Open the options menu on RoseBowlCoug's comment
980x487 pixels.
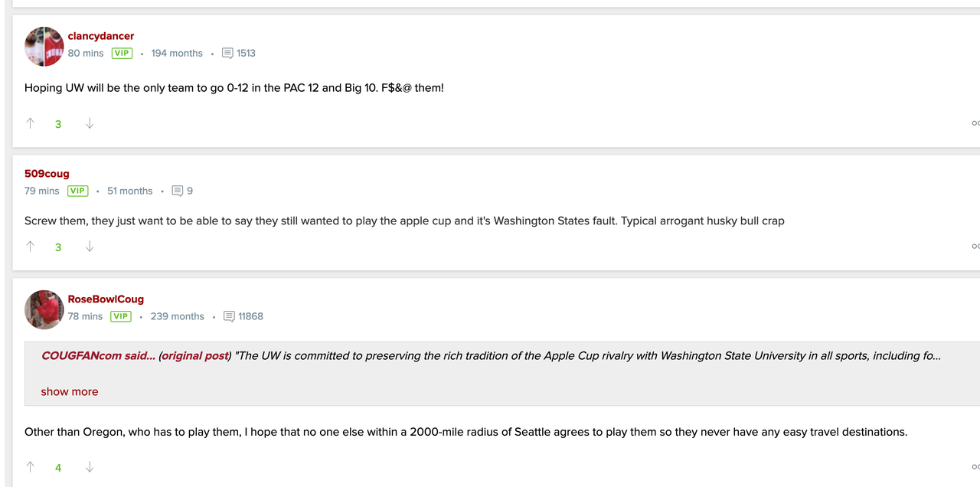975,466
